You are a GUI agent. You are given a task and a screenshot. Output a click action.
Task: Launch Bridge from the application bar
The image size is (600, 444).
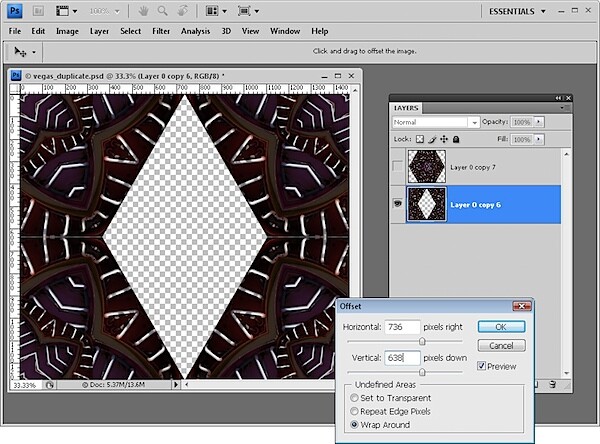[38, 11]
